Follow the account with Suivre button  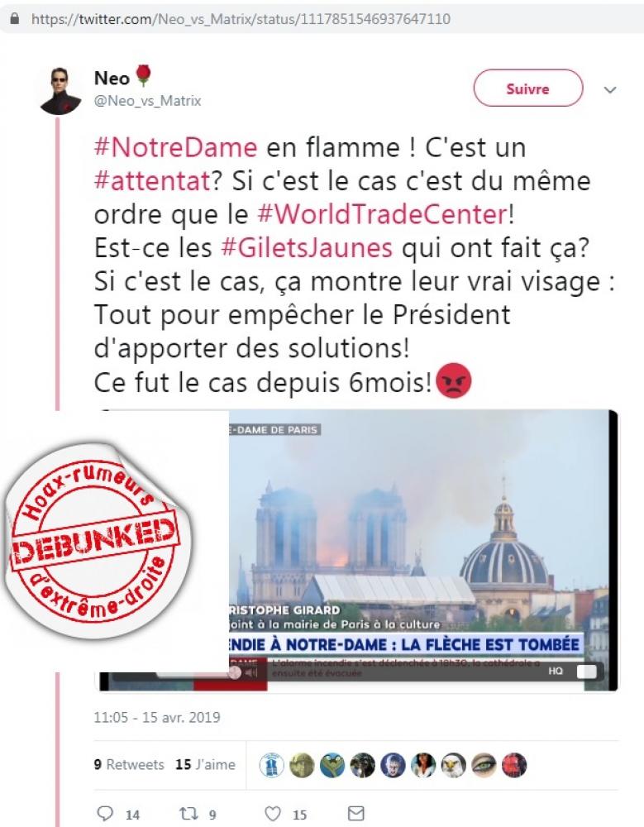point(528,88)
